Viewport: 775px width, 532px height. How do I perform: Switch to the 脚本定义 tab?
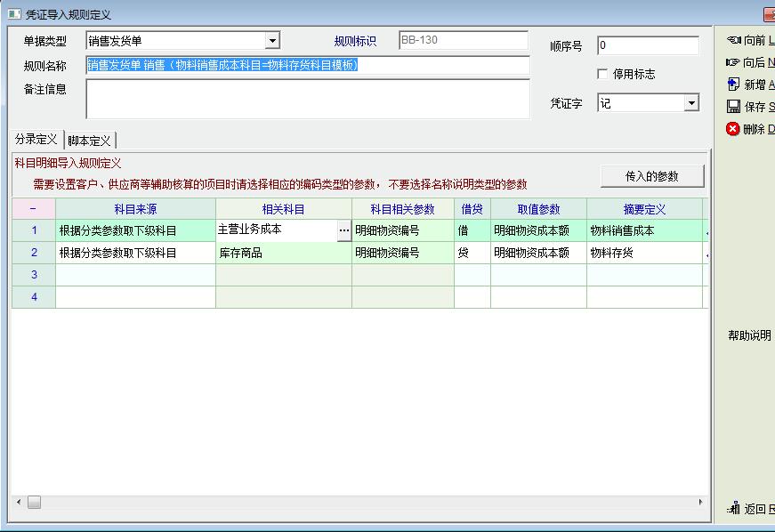point(89,141)
